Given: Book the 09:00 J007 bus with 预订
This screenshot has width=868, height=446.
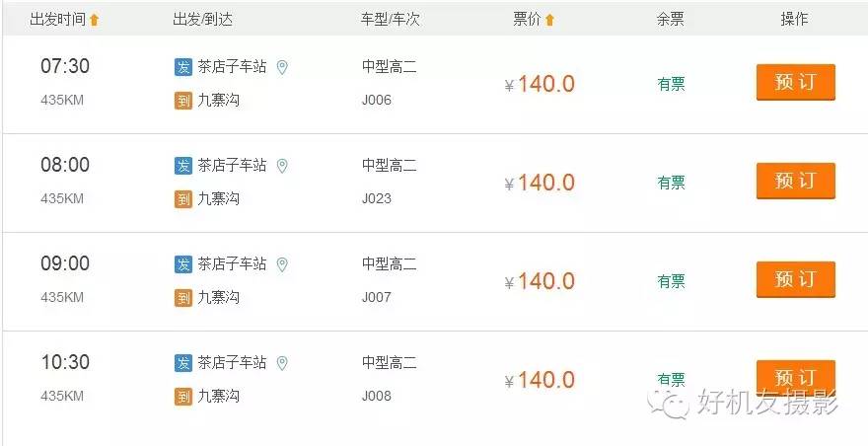Looking at the screenshot, I should [x=795, y=280].
